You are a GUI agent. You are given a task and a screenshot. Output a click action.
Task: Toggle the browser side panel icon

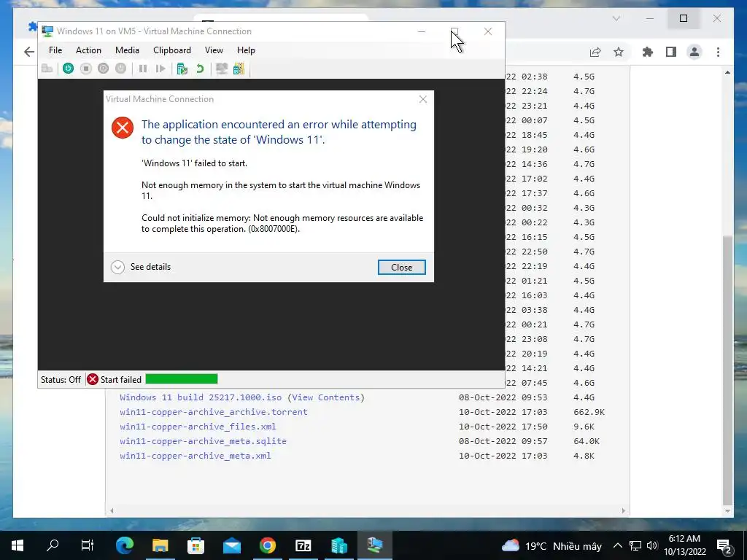pos(671,52)
